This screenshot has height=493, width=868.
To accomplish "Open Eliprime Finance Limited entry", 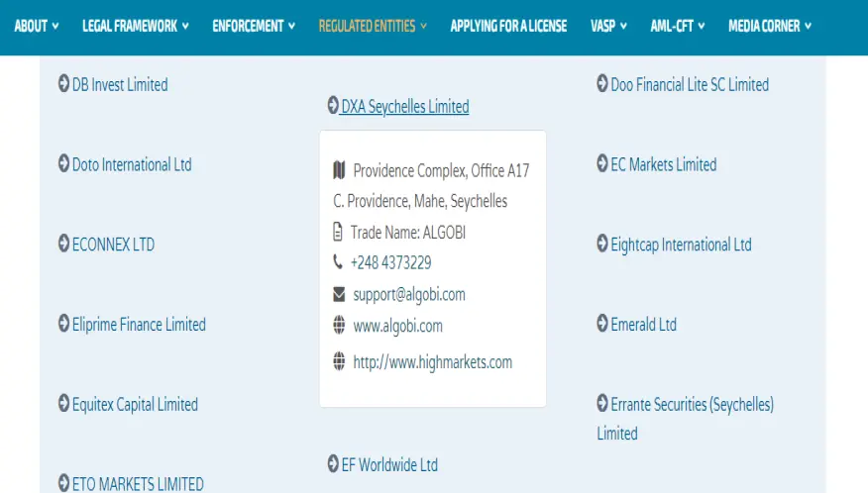I will pyautogui.click(x=139, y=325).
